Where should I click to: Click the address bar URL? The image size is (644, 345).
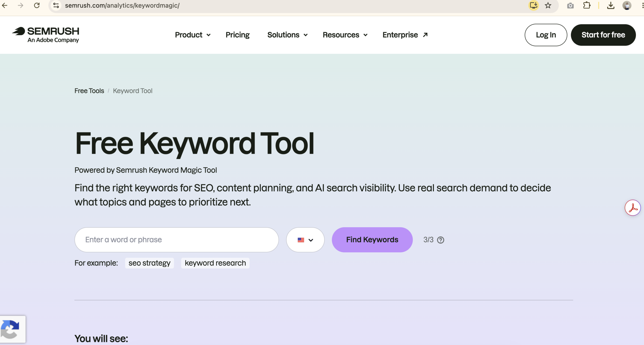(122, 6)
